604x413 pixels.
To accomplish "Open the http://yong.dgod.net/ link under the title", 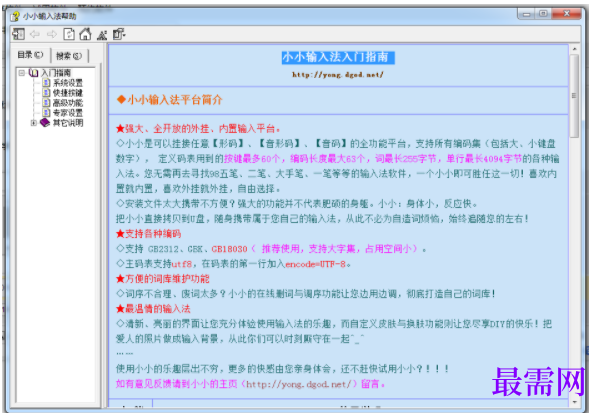I will coord(338,75).
